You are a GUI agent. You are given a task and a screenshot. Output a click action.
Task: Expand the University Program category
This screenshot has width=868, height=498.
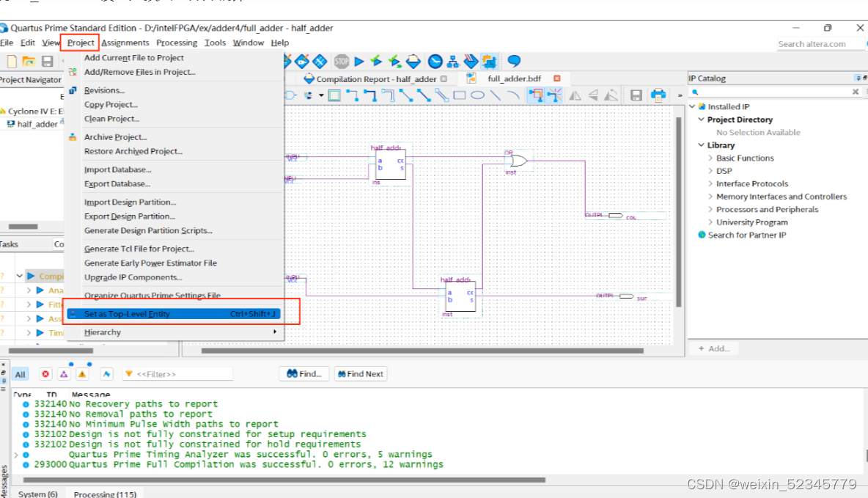pyautogui.click(x=710, y=222)
